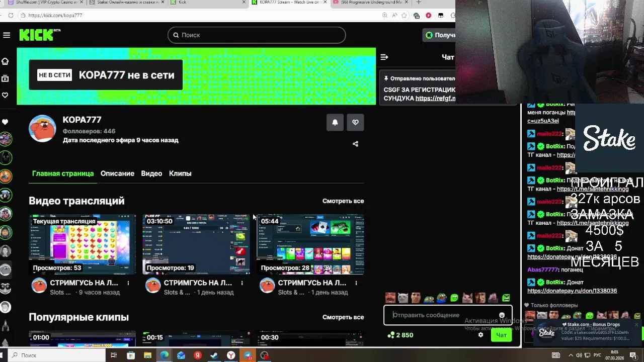Collapse the chat panel with the arrow icon
The width and height of the screenshot is (644, 362).
point(384,57)
